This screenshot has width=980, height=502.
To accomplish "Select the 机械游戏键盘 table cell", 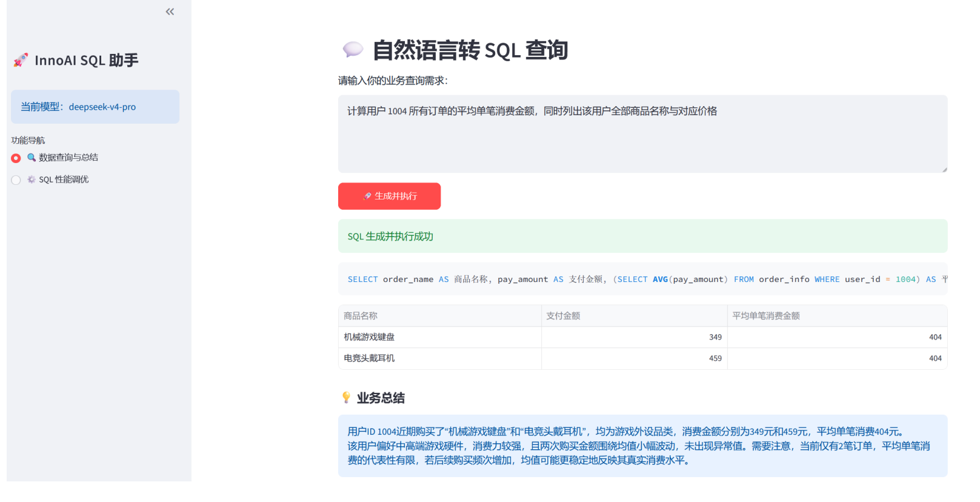I will [440, 337].
